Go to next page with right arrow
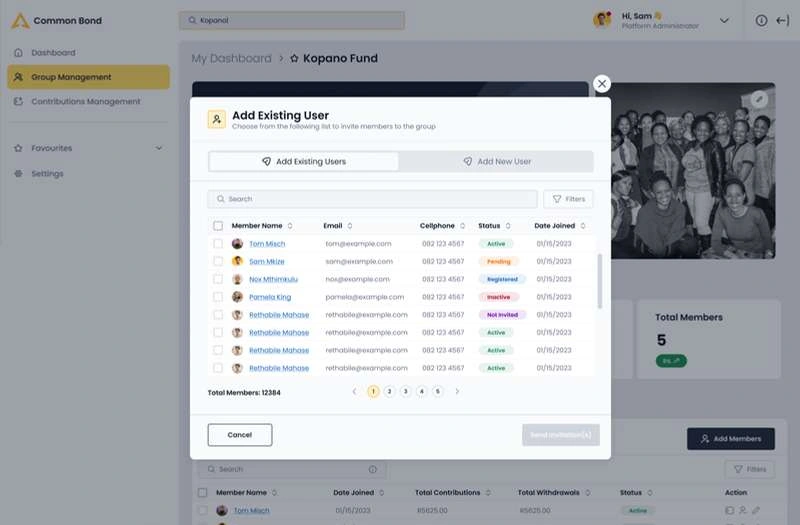Screen dimensions: 800x525 (457, 391)
